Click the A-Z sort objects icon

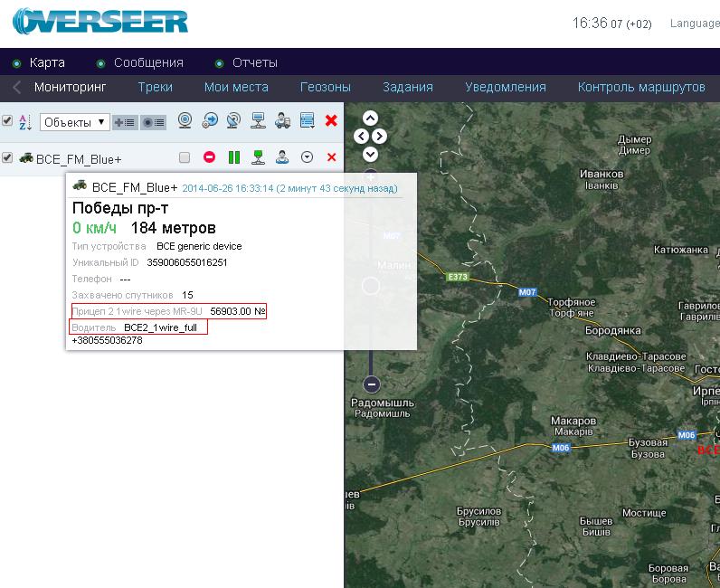[x=24, y=121]
